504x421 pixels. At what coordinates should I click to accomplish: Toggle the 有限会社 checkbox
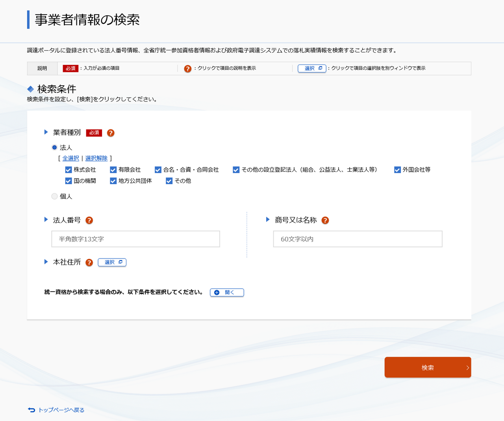(113, 170)
